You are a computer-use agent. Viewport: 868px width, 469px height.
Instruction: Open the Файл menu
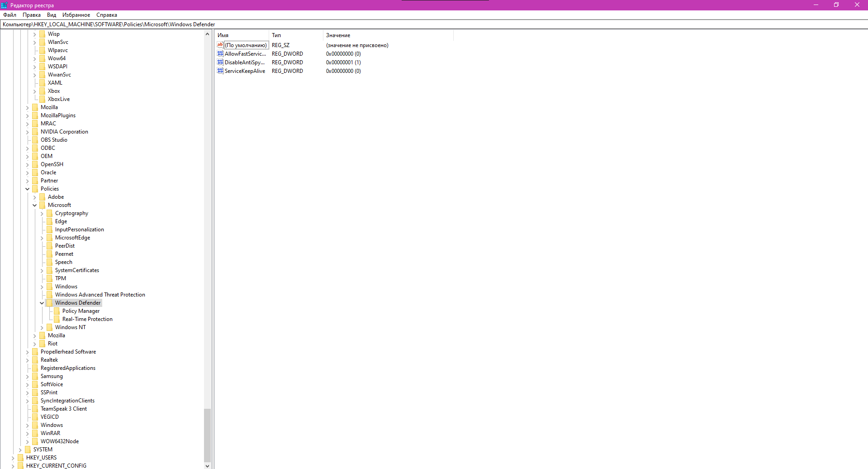[9, 15]
